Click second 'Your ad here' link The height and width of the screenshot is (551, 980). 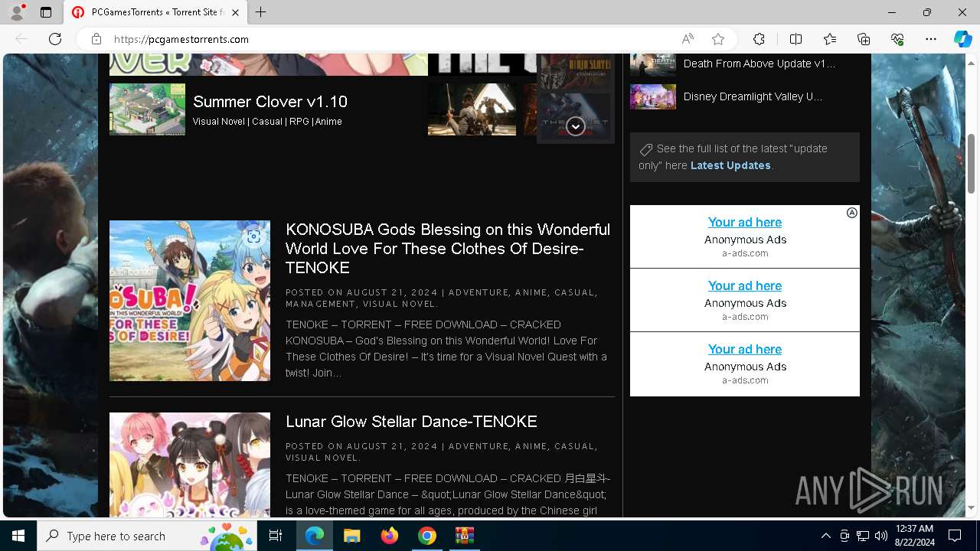click(745, 285)
